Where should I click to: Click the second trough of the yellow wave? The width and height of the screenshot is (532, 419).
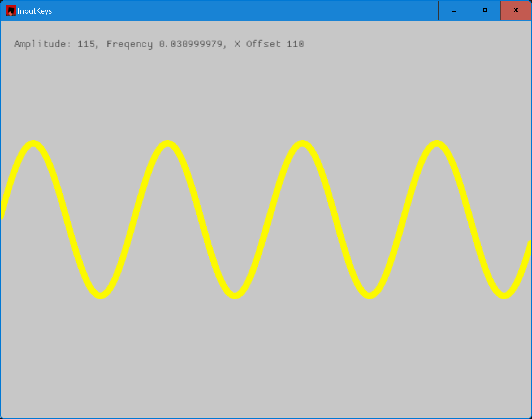click(x=235, y=295)
